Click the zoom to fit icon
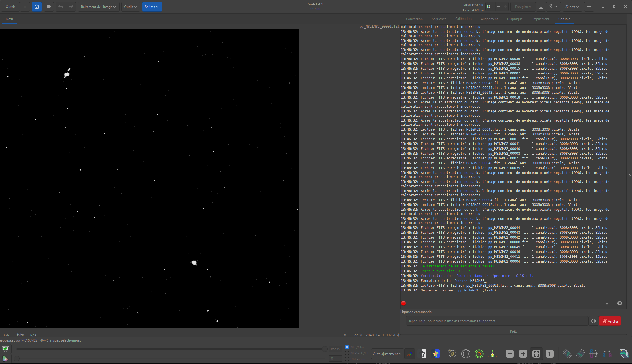The image size is (632, 364). coord(536,354)
